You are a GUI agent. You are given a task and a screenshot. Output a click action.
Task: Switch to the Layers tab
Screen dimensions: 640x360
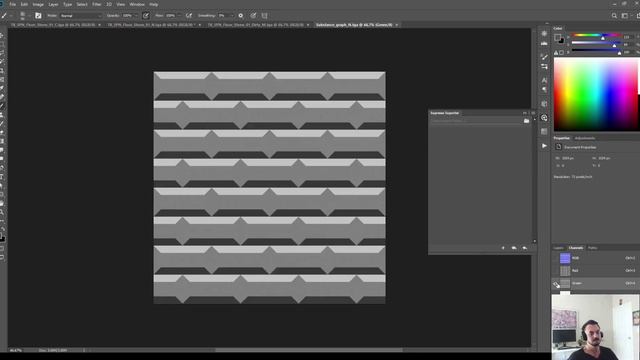pos(558,248)
